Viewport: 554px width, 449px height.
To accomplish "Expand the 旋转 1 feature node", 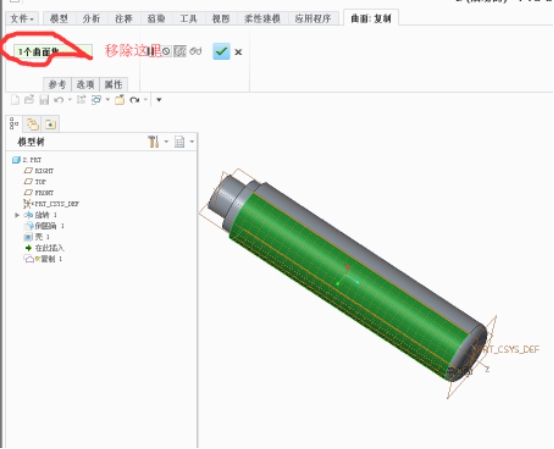I will tap(17, 215).
